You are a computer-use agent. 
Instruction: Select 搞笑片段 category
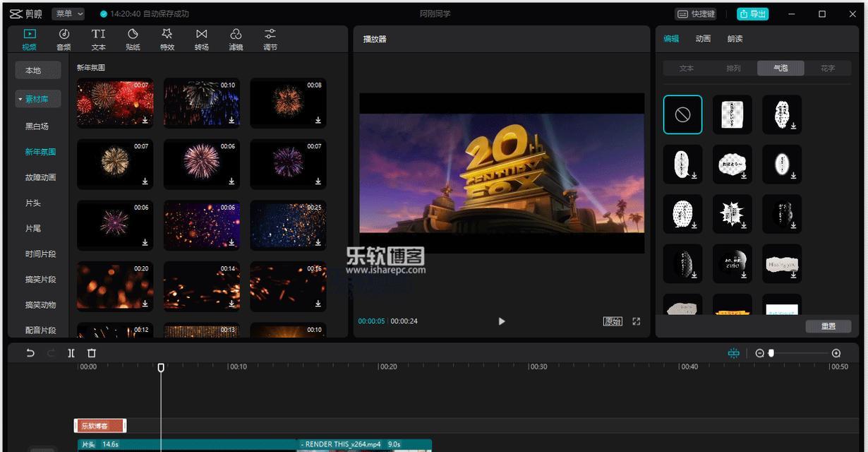[x=40, y=279]
